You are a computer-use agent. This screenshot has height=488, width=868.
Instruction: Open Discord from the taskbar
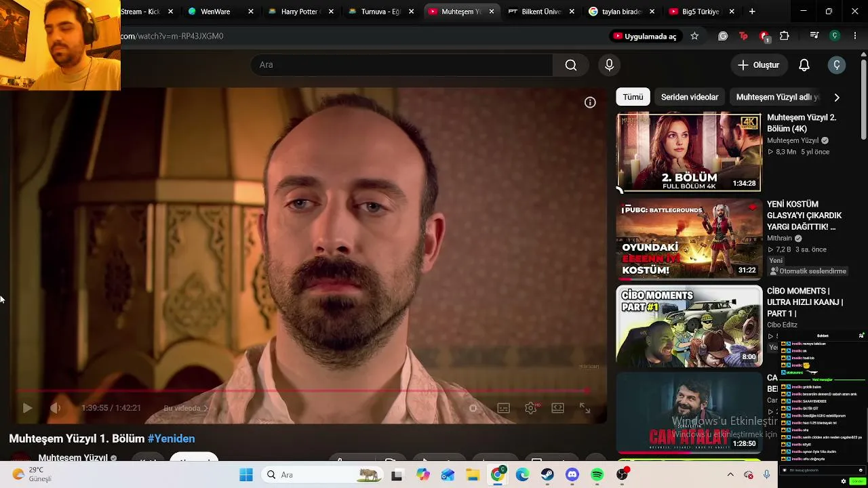[x=572, y=475]
